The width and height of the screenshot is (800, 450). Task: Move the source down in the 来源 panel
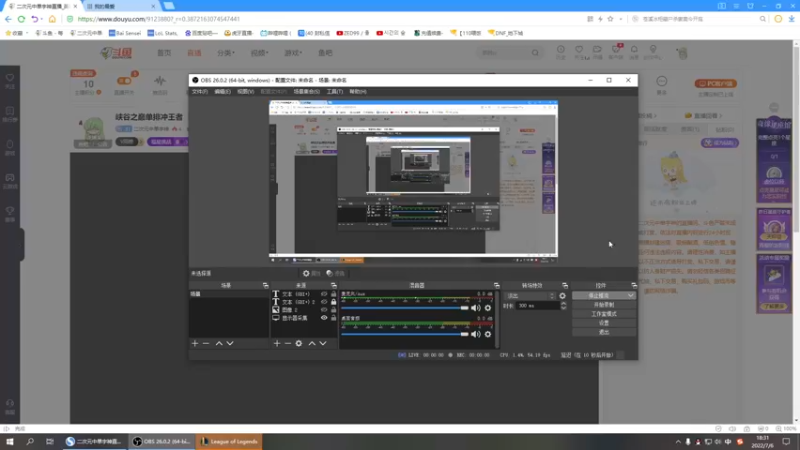323,343
